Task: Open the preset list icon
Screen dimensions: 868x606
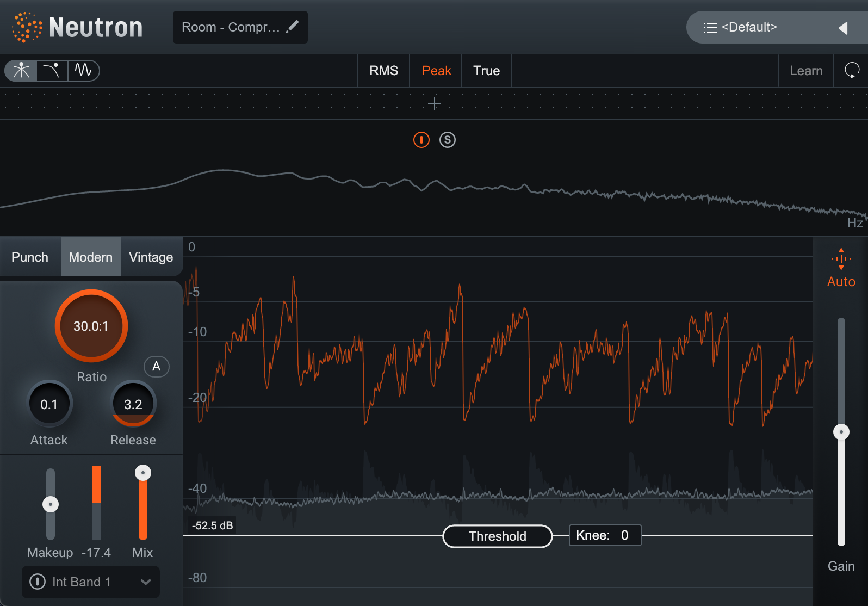Action: pos(710,28)
